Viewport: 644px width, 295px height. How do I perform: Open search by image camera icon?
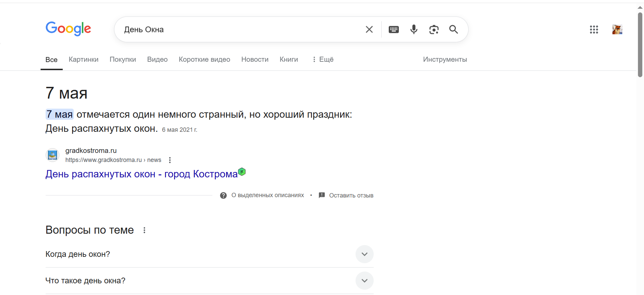tap(434, 29)
